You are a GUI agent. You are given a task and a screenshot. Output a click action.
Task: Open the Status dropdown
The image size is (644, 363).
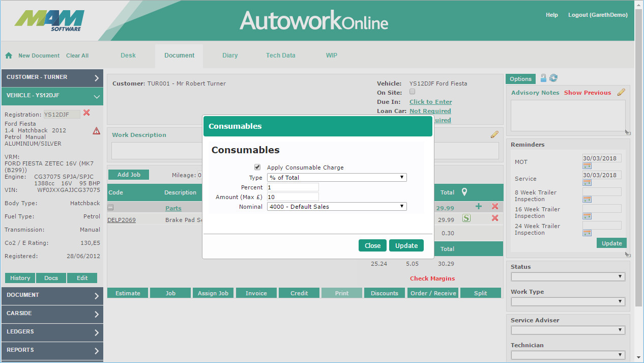[x=568, y=276]
